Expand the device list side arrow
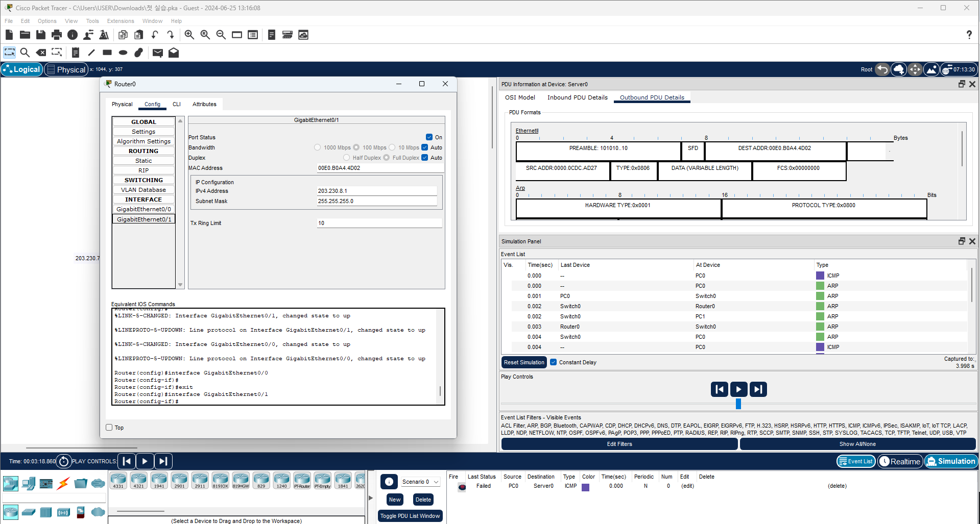The height and width of the screenshot is (524, 980). coord(371,497)
